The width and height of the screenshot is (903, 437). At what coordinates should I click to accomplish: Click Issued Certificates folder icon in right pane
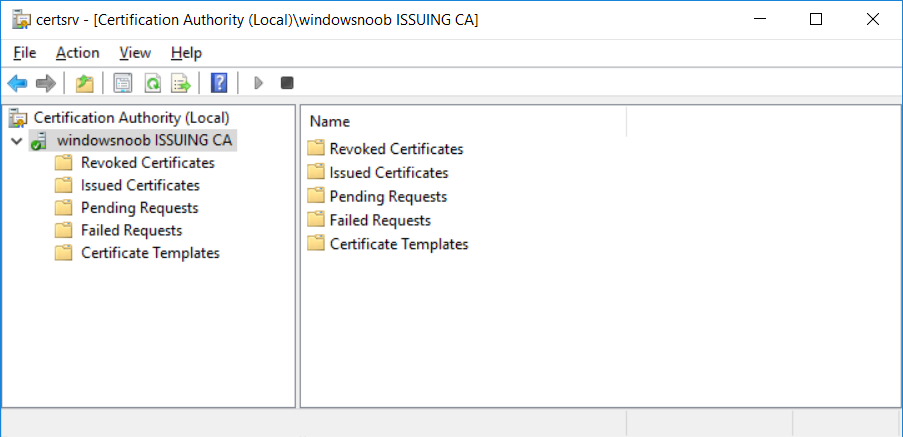[x=316, y=172]
